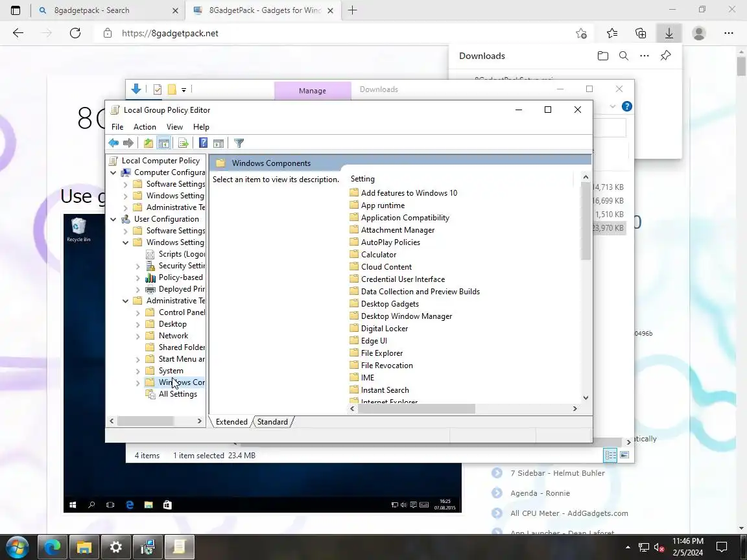Image resolution: width=747 pixels, height=560 pixels.
Task: Collapse Windows Settings under User Configuration
Action: [125, 242]
